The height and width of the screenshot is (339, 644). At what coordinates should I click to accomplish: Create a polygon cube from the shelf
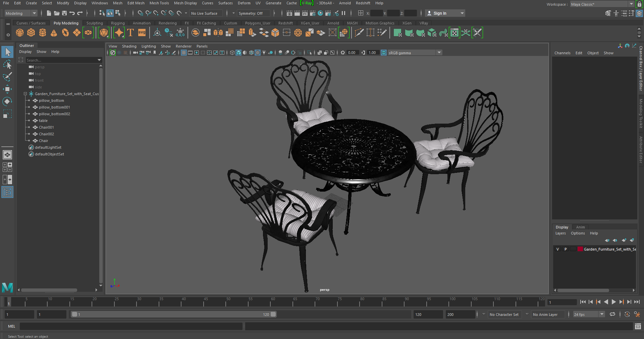[x=31, y=32]
